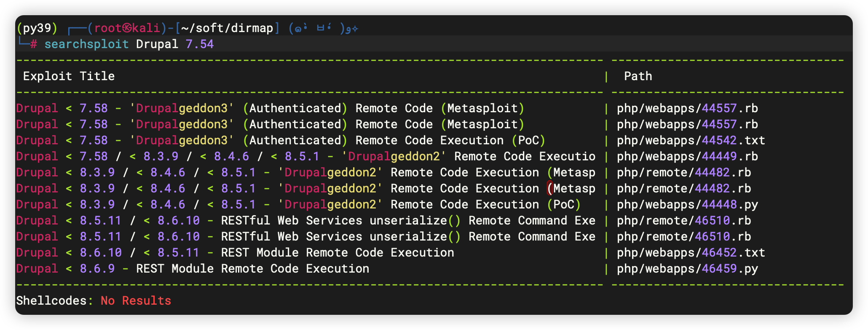Select the php/webapps/46459.py path
The image size is (868, 330).
coord(687,269)
